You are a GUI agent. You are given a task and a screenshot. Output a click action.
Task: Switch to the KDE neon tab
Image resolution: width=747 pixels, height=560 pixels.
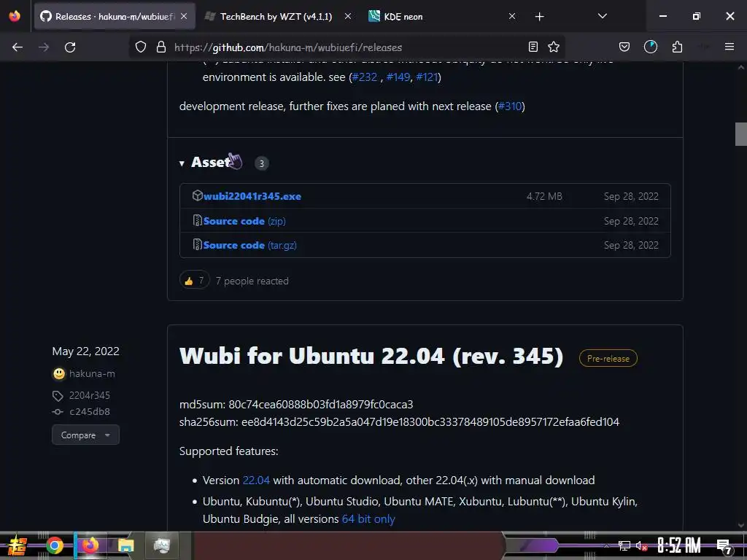coord(403,17)
